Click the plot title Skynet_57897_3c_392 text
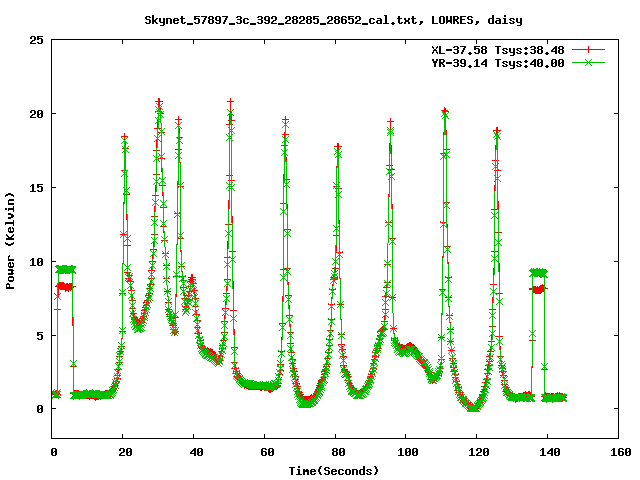Image resolution: width=640 pixels, height=480 pixels. coord(333,20)
